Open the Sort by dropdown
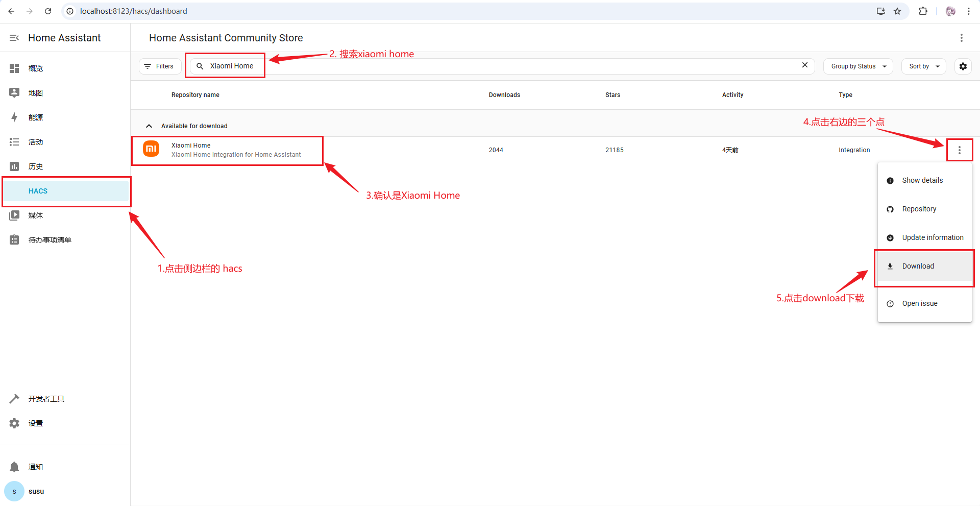980x506 pixels. pyautogui.click(x=924, y=66)
